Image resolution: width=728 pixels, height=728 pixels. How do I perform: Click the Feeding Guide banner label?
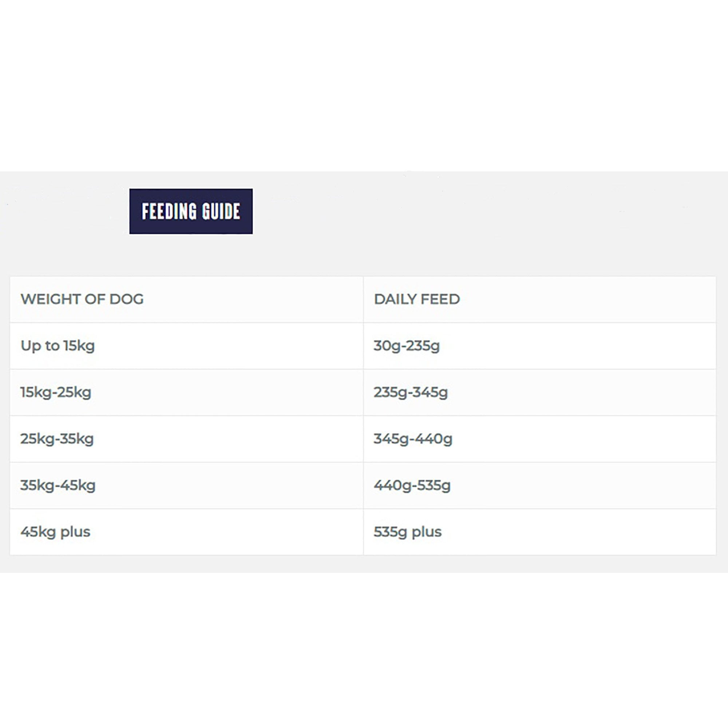click(191, 211)
